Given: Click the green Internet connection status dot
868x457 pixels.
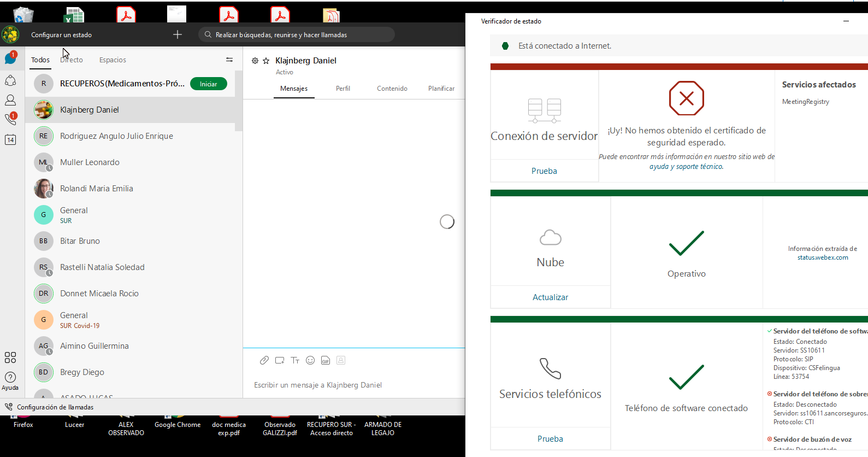Looking at the screenshot, I should pyautogui.click(x=505, y=46).
